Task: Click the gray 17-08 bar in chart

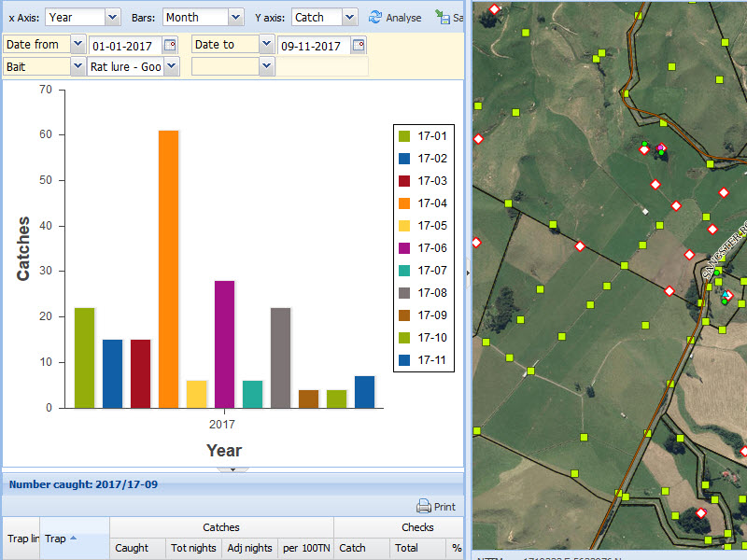Action: click(x=280, y=357)
